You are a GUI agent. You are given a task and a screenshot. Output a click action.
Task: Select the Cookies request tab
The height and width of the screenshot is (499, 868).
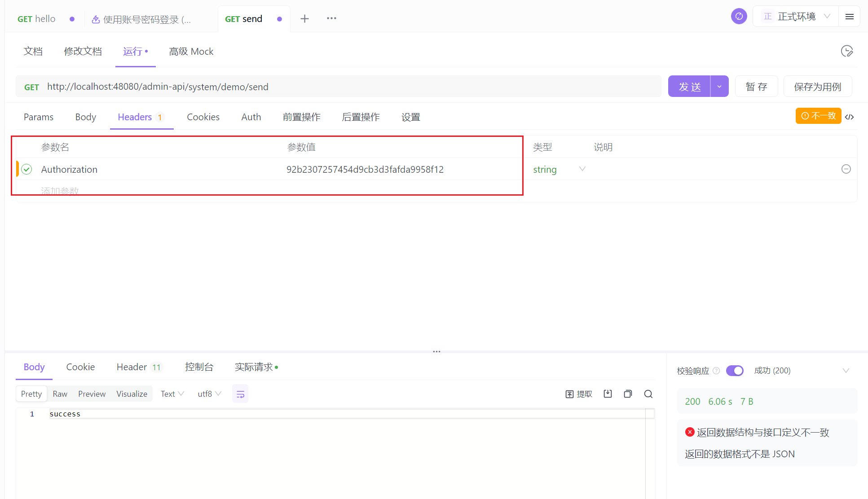coord(203,117)
